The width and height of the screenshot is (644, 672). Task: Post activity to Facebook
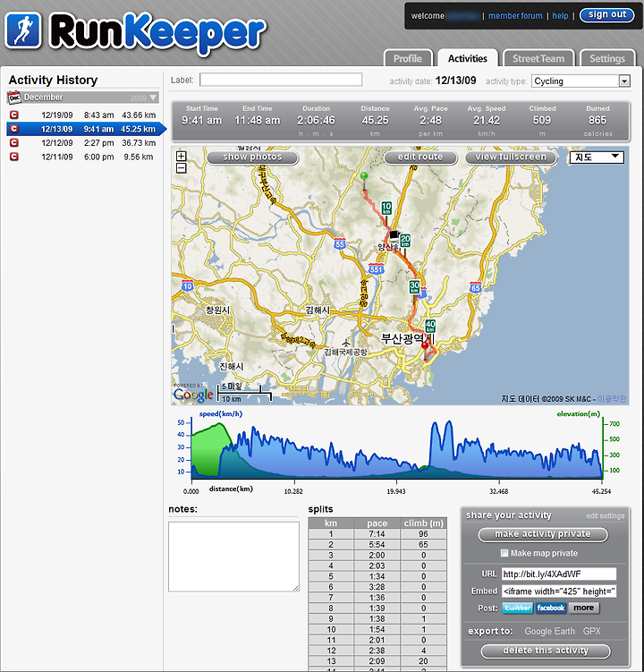coord(551,608)
